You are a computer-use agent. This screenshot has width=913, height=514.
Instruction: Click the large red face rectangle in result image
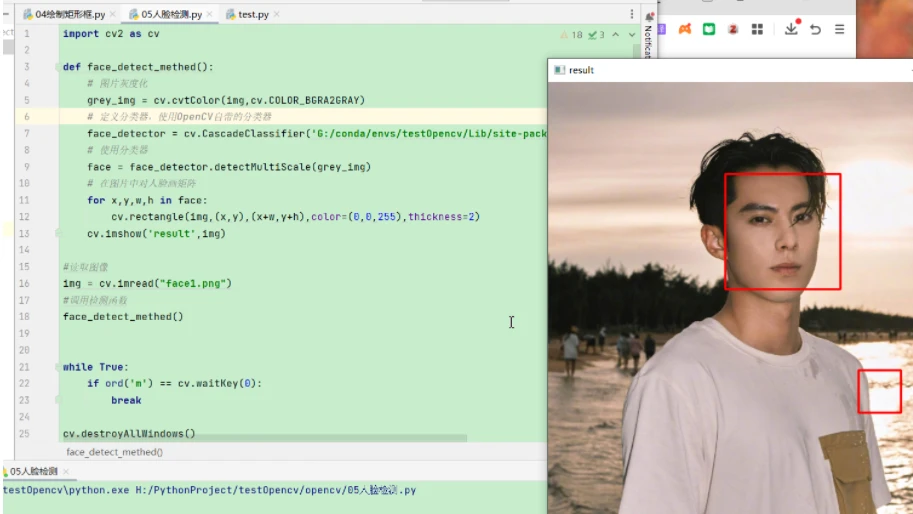tap(783, 231)
